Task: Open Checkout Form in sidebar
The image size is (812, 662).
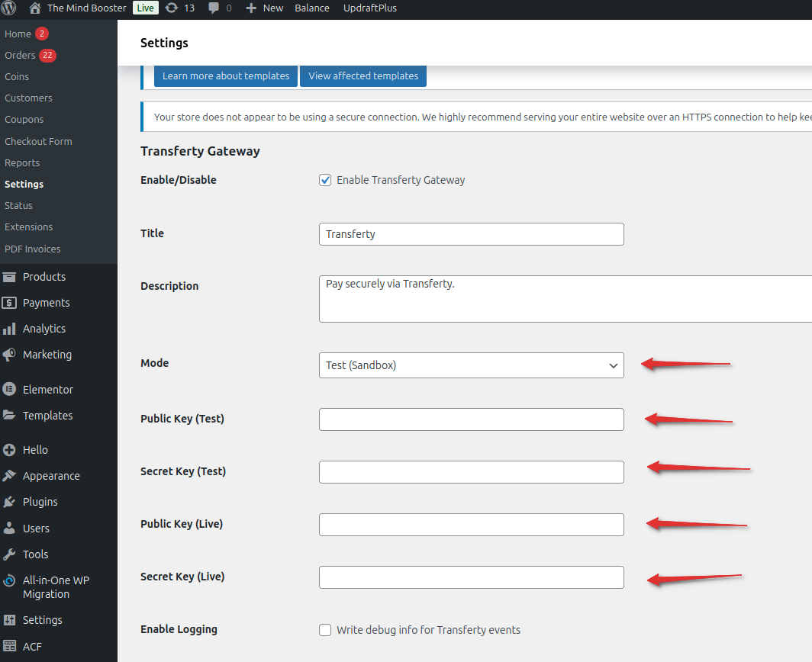Action: (38, 141)
